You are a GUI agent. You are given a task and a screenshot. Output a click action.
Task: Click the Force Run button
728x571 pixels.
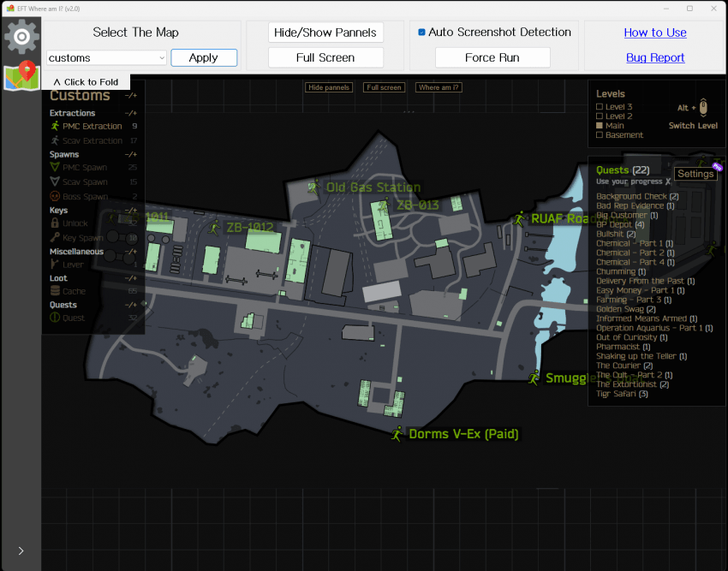[492, 57]
